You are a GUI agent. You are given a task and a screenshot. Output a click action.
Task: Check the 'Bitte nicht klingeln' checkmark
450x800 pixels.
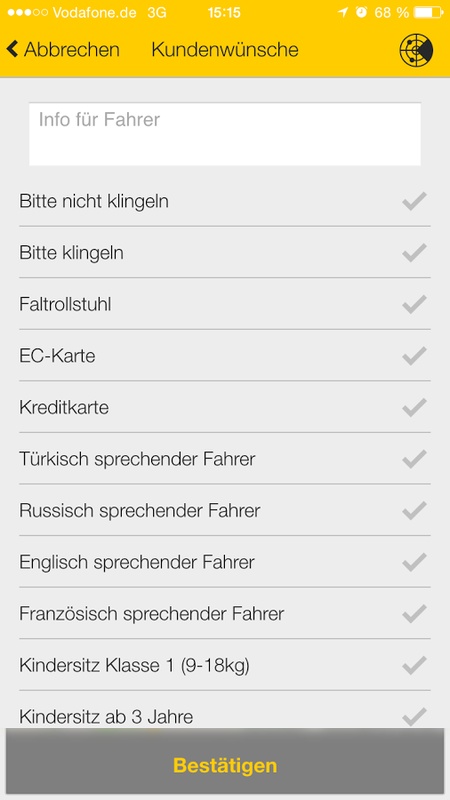[x=414, y=202]
